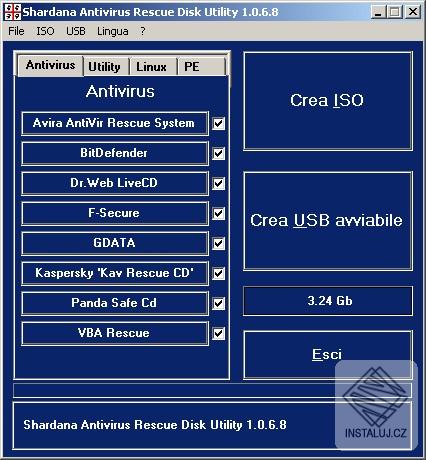
Task: Uncheck the Panda Safe Cd checkbox
Action: point(219,303)
